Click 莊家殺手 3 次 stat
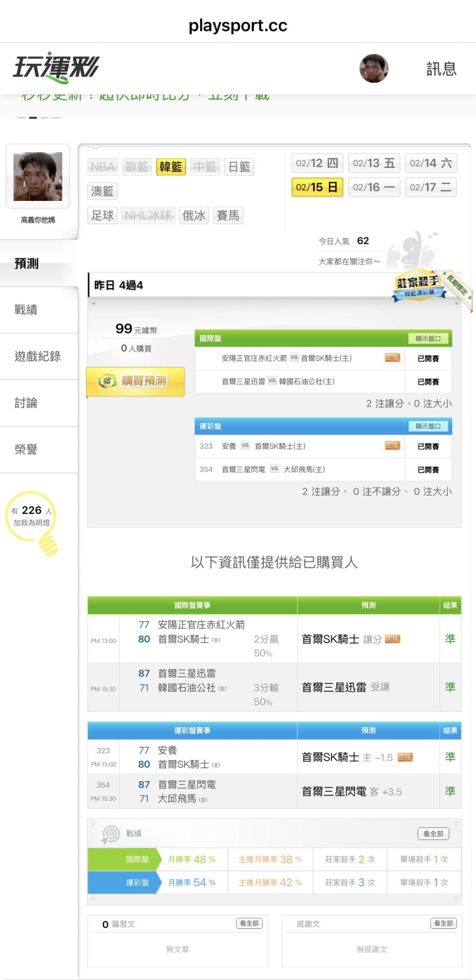 [x=350, y=883]
